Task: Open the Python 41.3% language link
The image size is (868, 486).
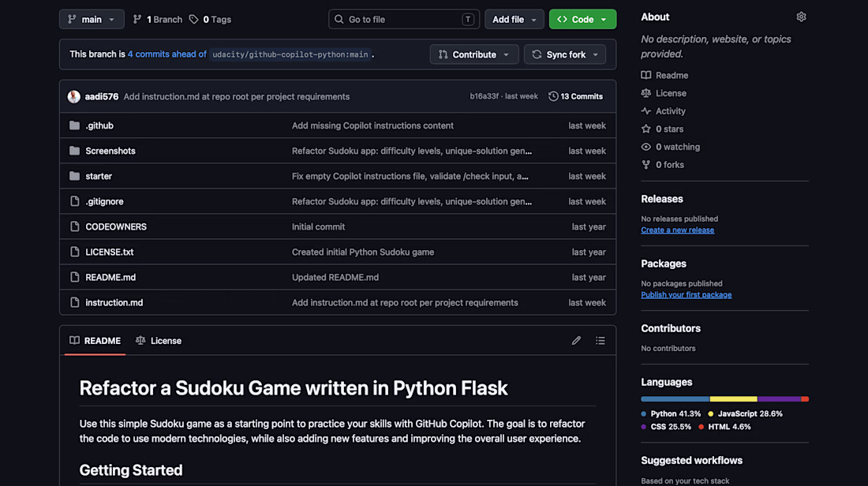Action: coord(671,413)
